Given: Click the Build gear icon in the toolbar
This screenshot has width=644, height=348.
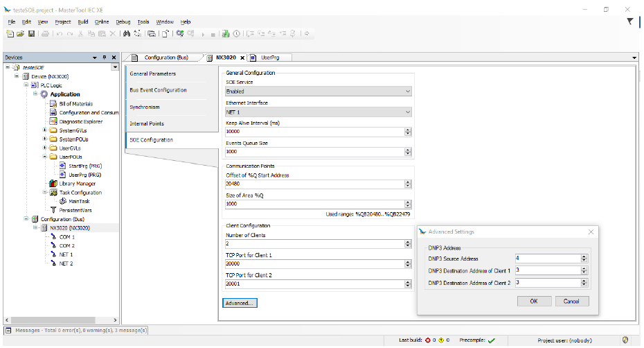Looking at the screenshot, I should [x=180, y=34].
